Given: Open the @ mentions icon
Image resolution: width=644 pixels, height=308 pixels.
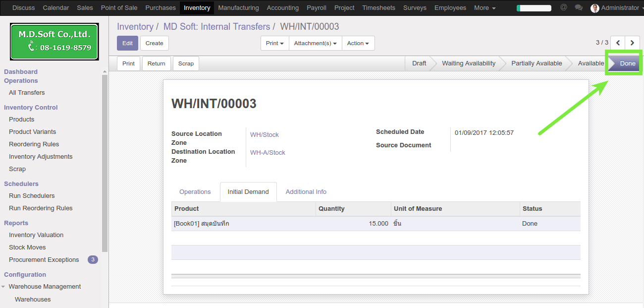Looking at the screenshot, I should pyautogui.click(x=563, y=7).
